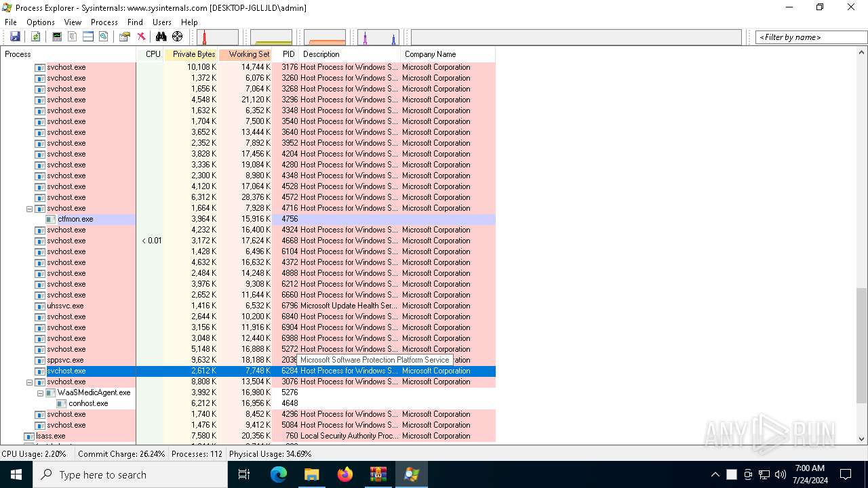Toggle the Show Lower Pane toolbar icon

(x=88, y=37)
